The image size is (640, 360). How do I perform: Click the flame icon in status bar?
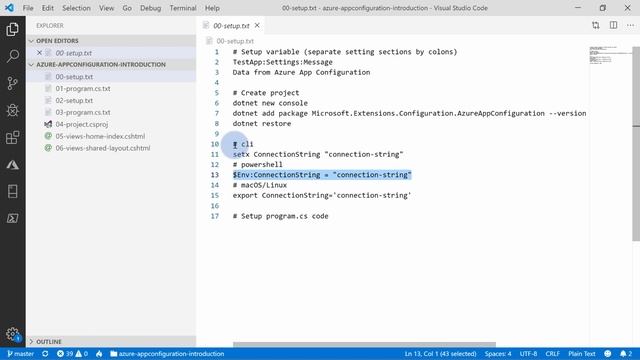click(99, 354)
